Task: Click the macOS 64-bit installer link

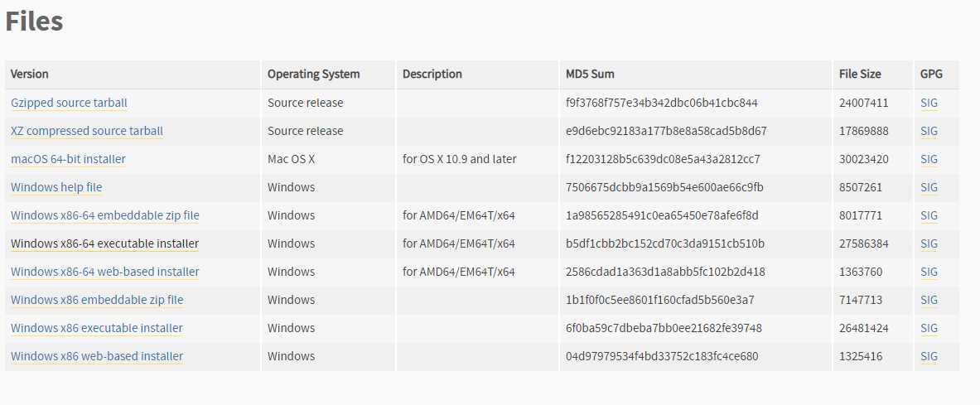Action: tap(68, 159)
